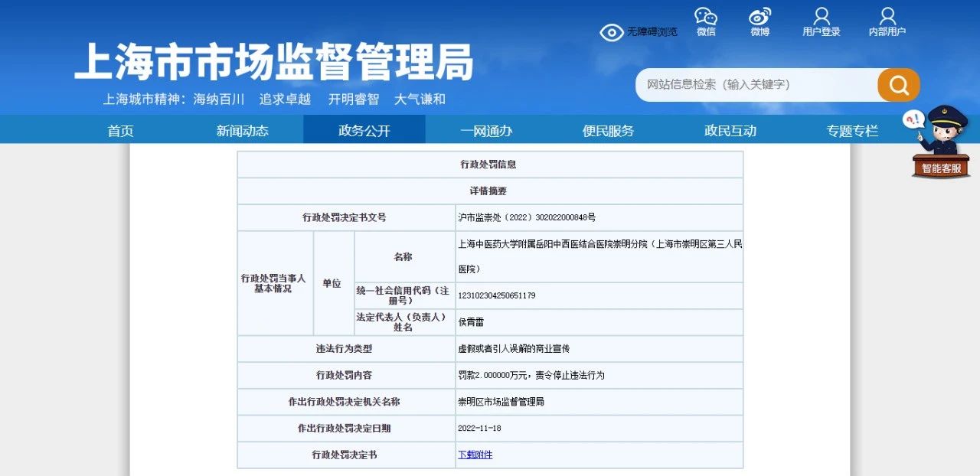
Task: Click the WeChat (微信) icon
Action: coord(705,17)
